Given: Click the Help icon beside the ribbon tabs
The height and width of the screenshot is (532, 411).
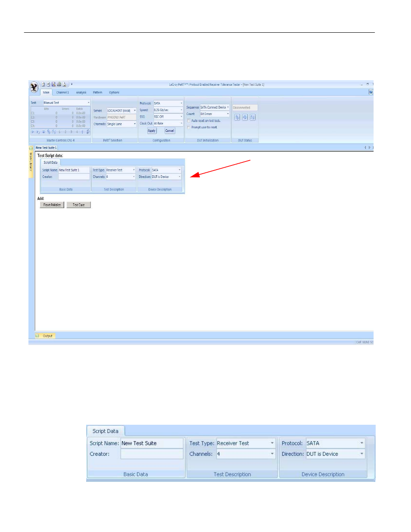Looking at the screenshot, I should coord(371,92).
